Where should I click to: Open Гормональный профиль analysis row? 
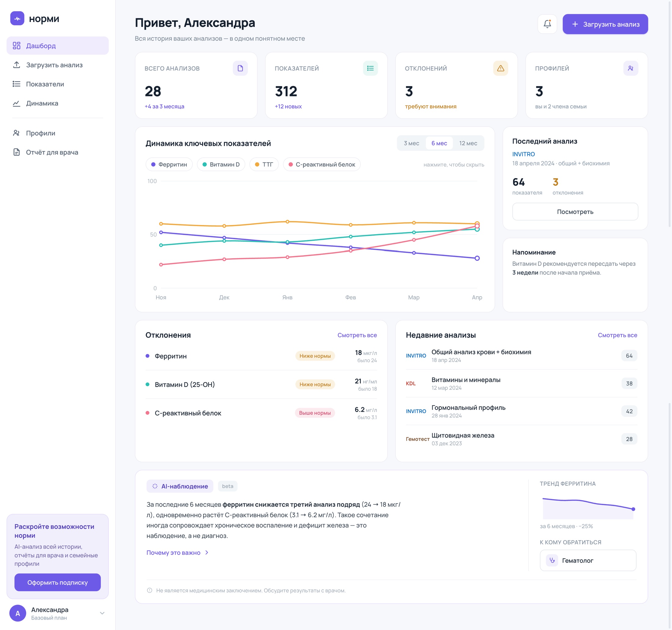point(522,411)
